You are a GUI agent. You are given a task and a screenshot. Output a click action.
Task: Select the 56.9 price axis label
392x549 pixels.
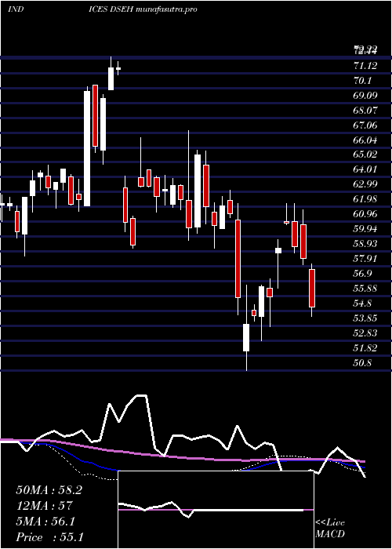362,274
